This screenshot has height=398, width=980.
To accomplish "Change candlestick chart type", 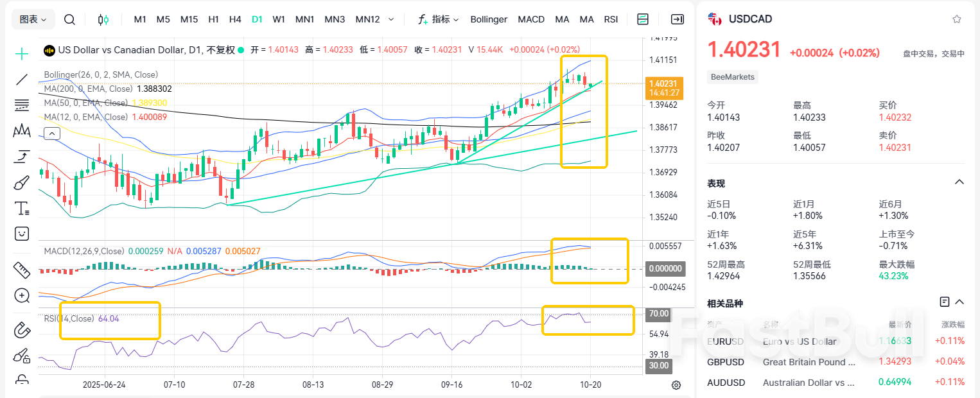I will [103, 19].
